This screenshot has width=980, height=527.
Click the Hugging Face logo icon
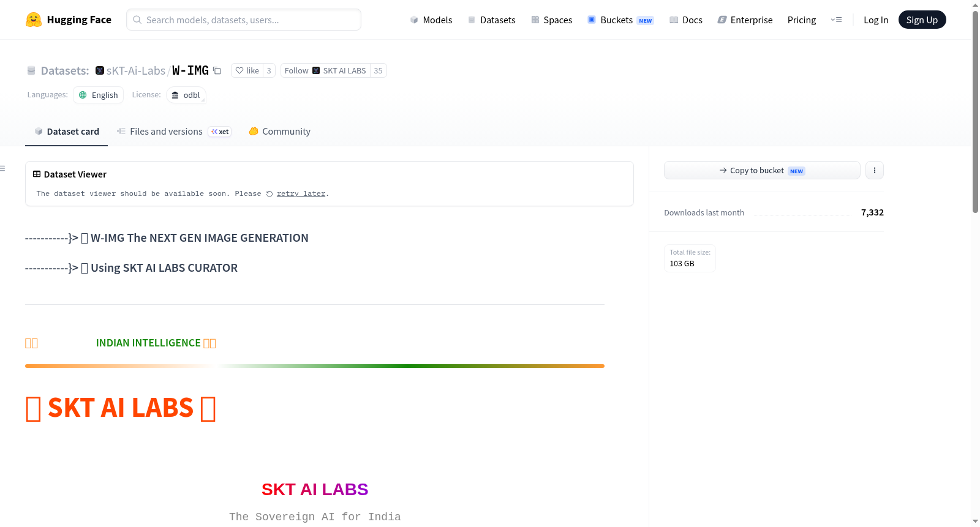click(x=34, y=20)
